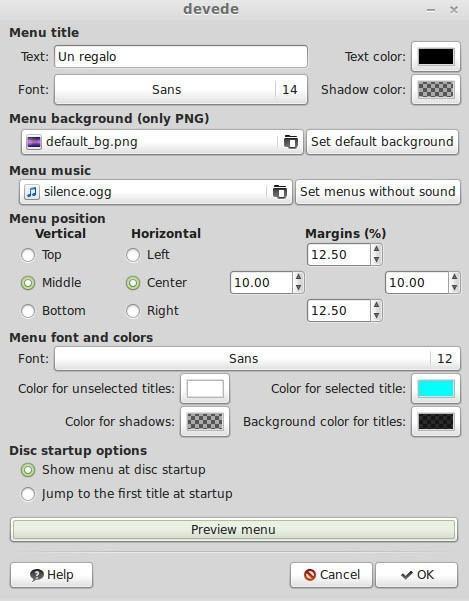Decrease the right margin value arrow
This screenshot has height=601, width=469.
(454, 287)
